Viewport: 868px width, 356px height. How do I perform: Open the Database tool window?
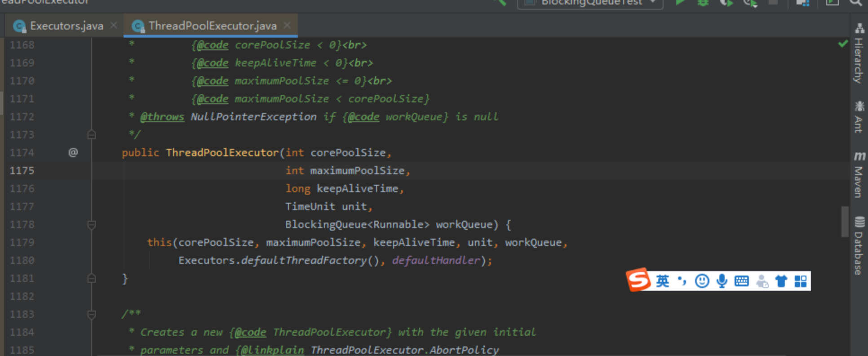pyautogui.click(x=859, y=246)
